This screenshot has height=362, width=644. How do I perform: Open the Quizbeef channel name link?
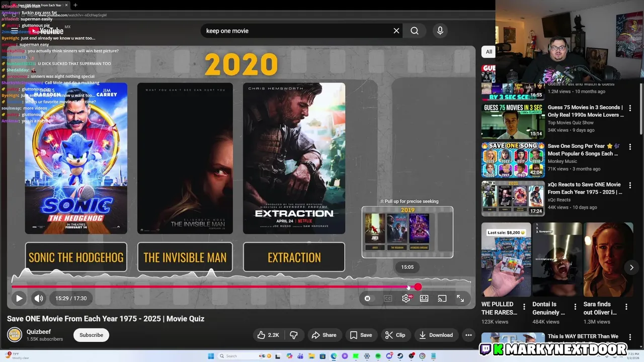[39, 332]
